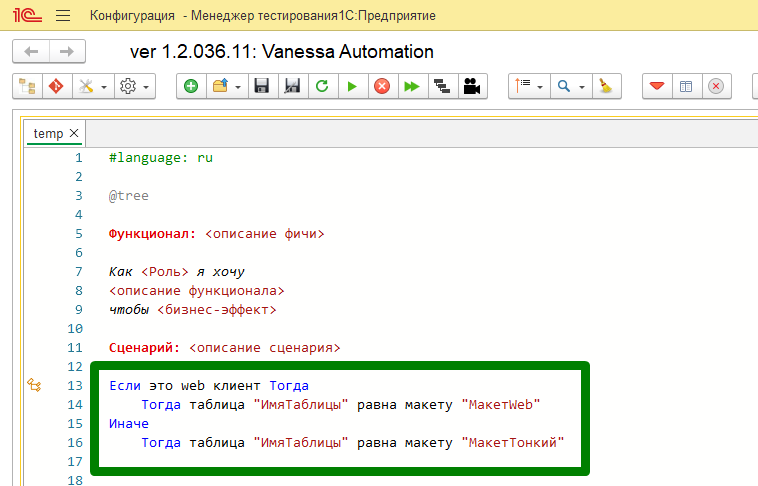Click 'чтобы <бизнес-эффект>' line

tap(193, 310)
